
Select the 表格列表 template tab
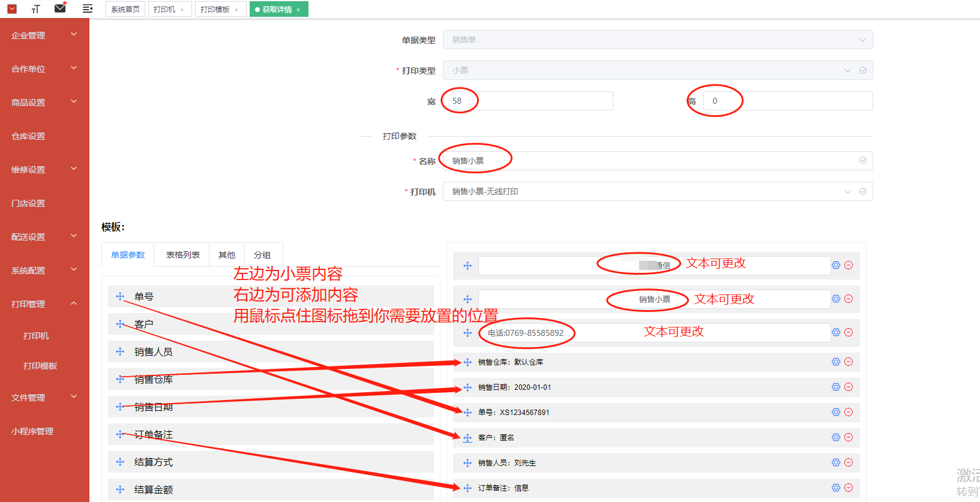pos(182,255)
